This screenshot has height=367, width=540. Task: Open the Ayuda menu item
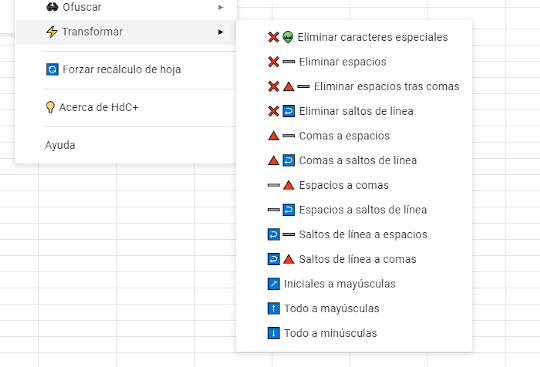(x=60, y=145)
